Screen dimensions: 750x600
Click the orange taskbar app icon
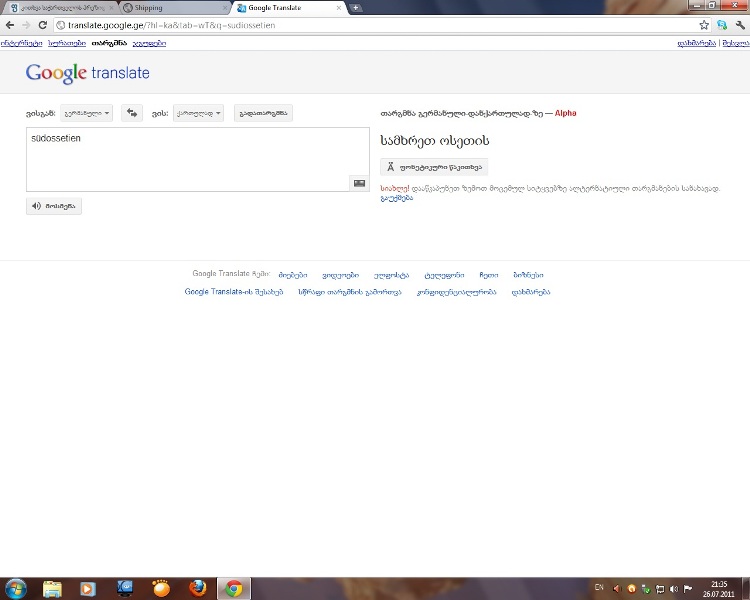(161, 589)
